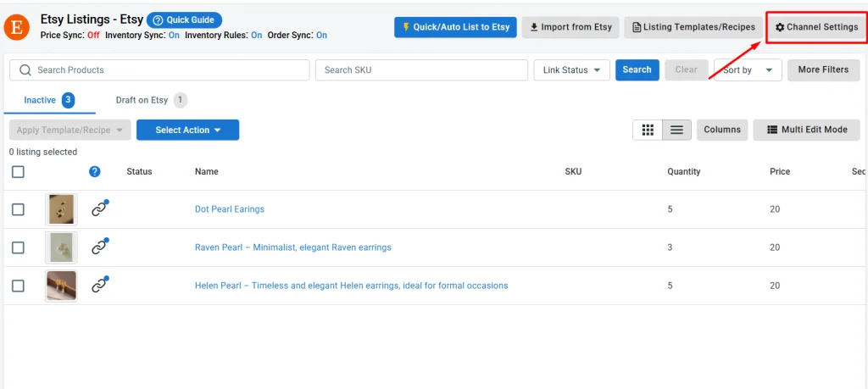Open the Sort by dropdown
This screenshot has height=389, width=868.
[748, 70]
